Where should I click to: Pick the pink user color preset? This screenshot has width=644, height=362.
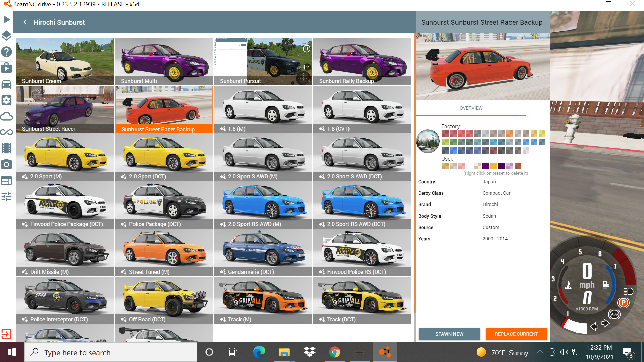tap(461, 166)
